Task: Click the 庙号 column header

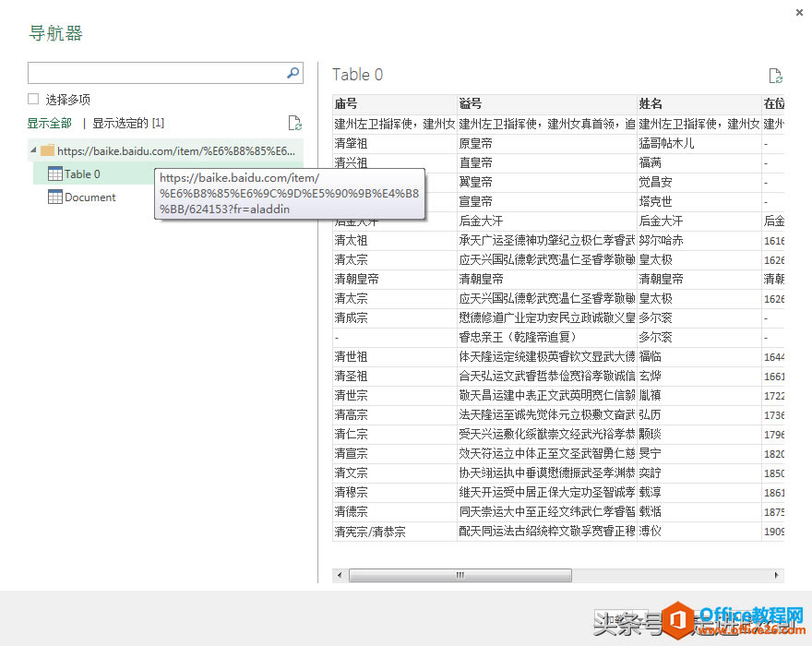Action: coord(395,103)
